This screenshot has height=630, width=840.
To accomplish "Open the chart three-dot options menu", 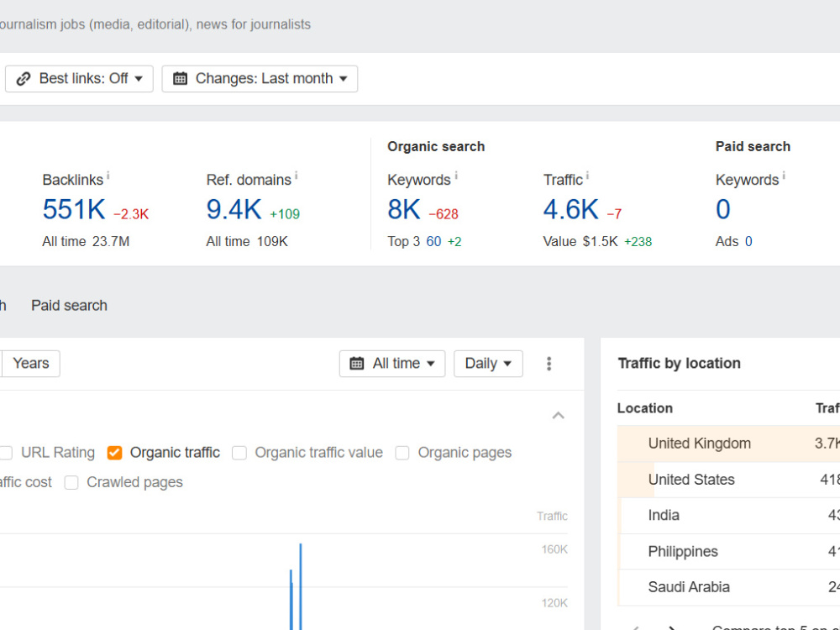I will click(549, 364).
